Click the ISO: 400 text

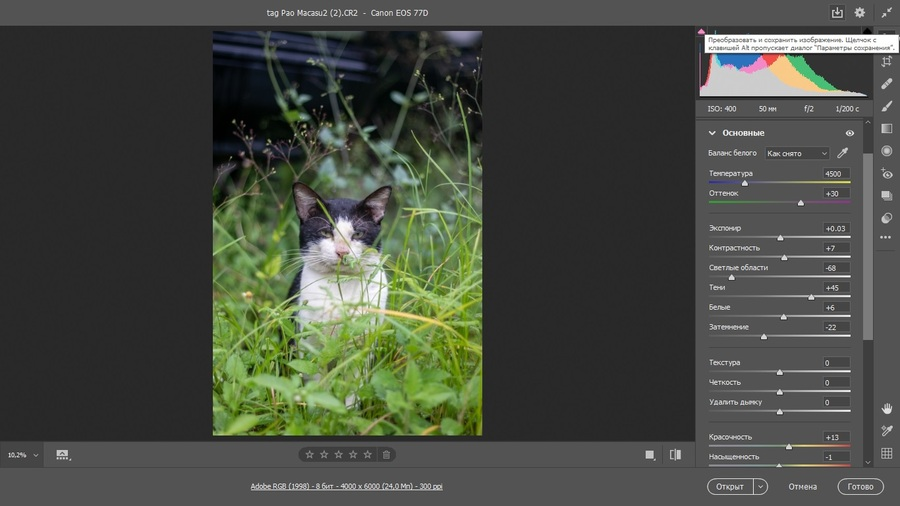(721, 108)
